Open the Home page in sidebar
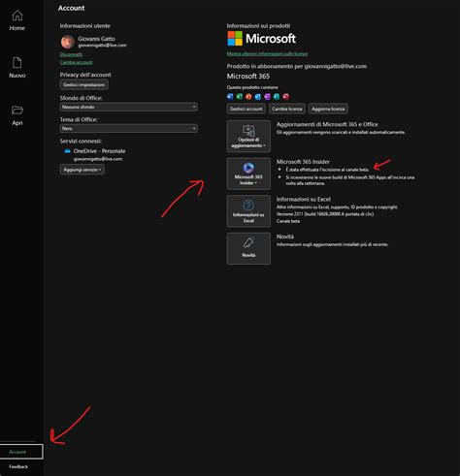This screenshot has height=476, width=460. coord(17,20)
